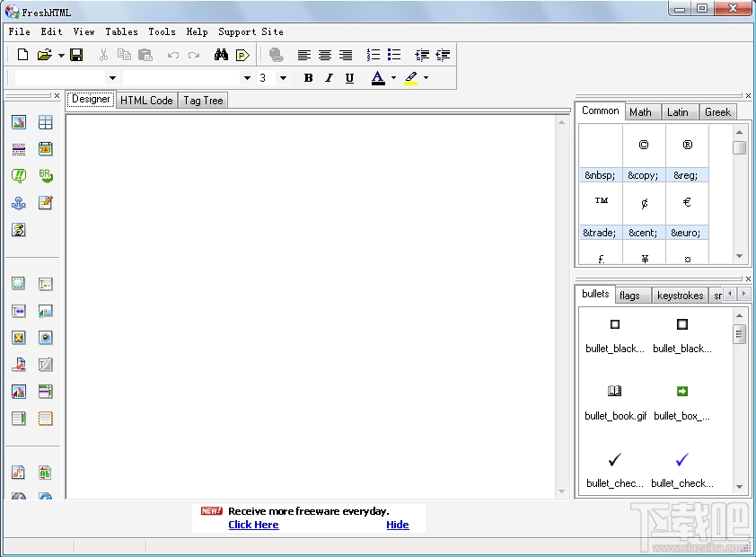The image size is (756, 557).
Task: Toggle underline formatting
Action: [x=349, y=77]
